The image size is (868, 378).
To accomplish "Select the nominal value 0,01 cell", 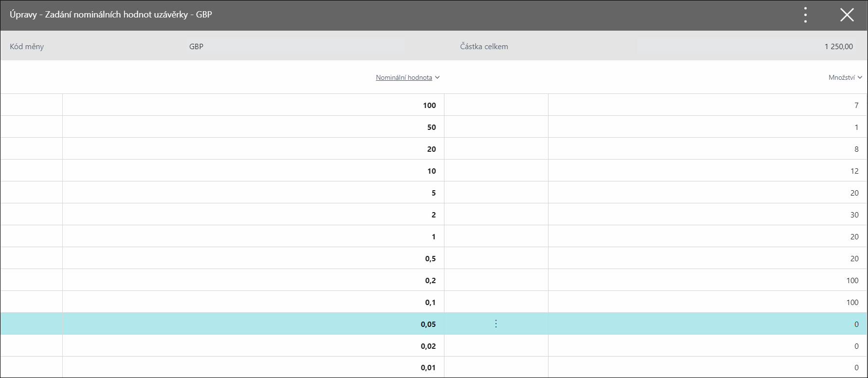I will coord(253,367).
